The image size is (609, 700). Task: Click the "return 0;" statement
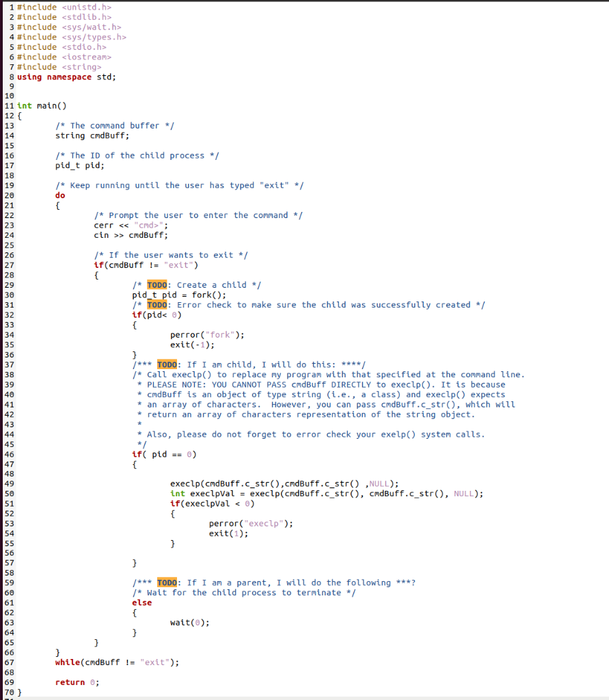77,682
